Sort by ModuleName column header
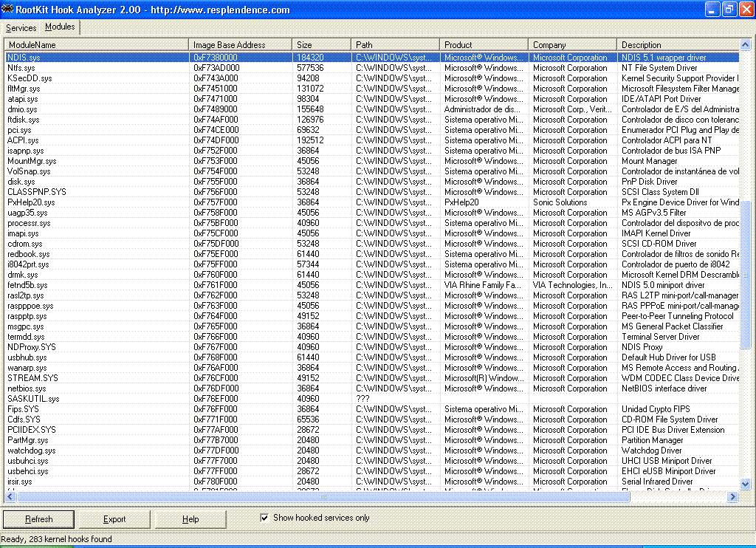The height and width of the screenshot is (548, 756). [97, 45]
